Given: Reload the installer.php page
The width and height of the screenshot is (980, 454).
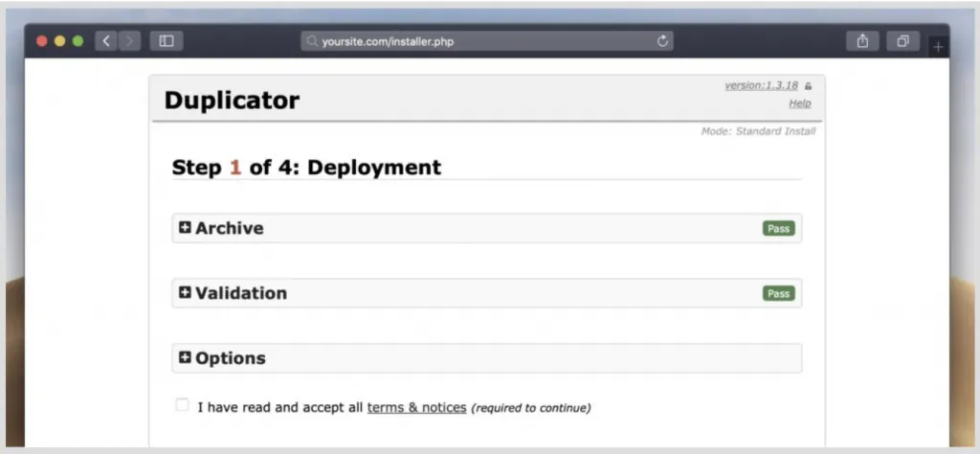Looking at the screenshot, I should point(662,41).
